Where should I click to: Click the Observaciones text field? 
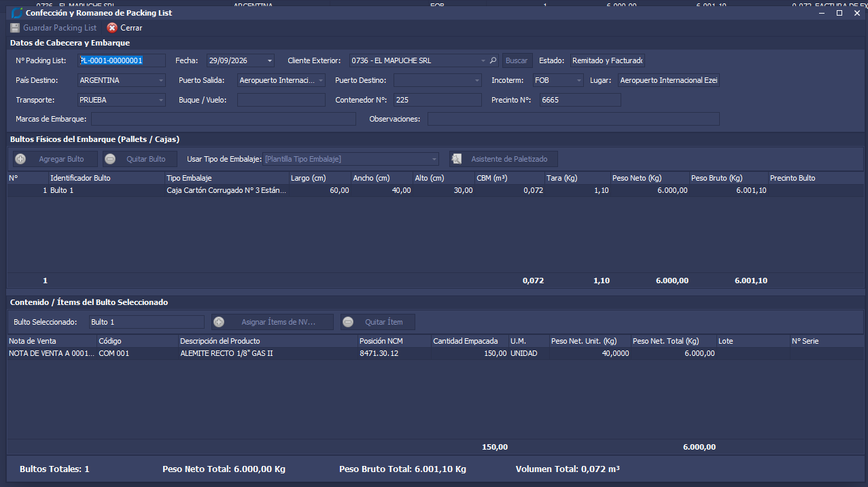pos(574,119)
